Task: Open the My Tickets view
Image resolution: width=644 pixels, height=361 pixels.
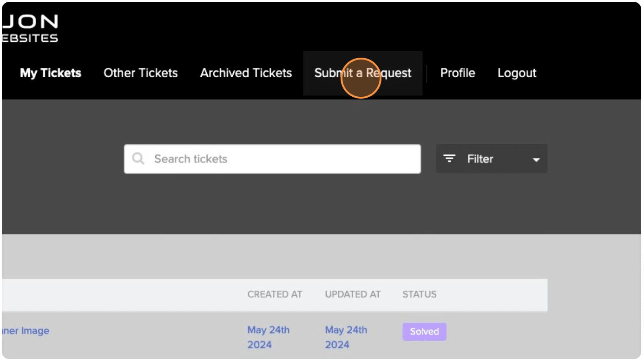Action: point(50,73)
